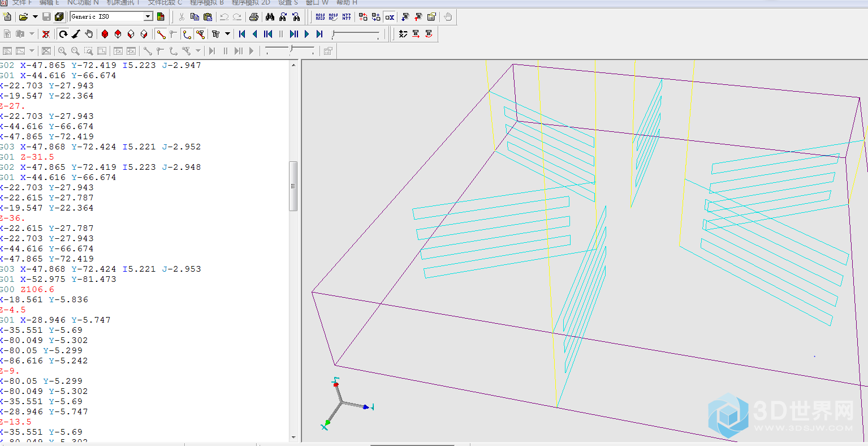The image size is (868, 446).
Task: Zoom in with the magnifier plus icon
Action: coord(62,51)
